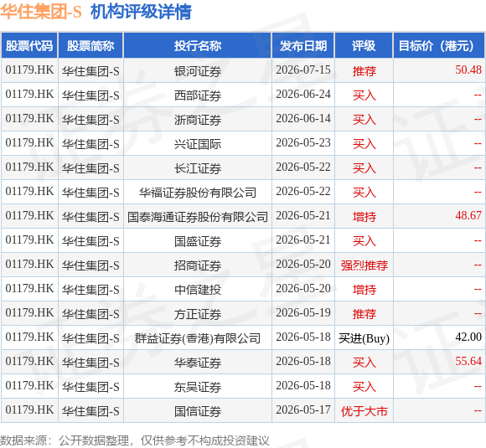Click the 机构评级详情 heading
The height and width of the screenshot is (448, 486).
141,12
